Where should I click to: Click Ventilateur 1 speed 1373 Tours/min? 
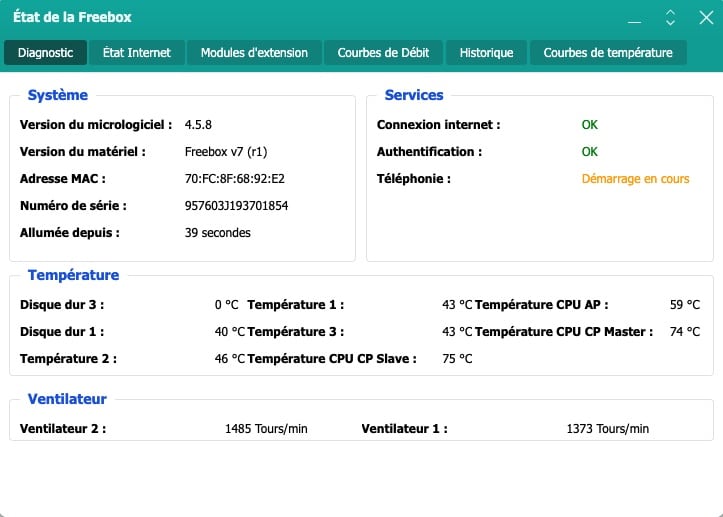click(x=608, y=429)
